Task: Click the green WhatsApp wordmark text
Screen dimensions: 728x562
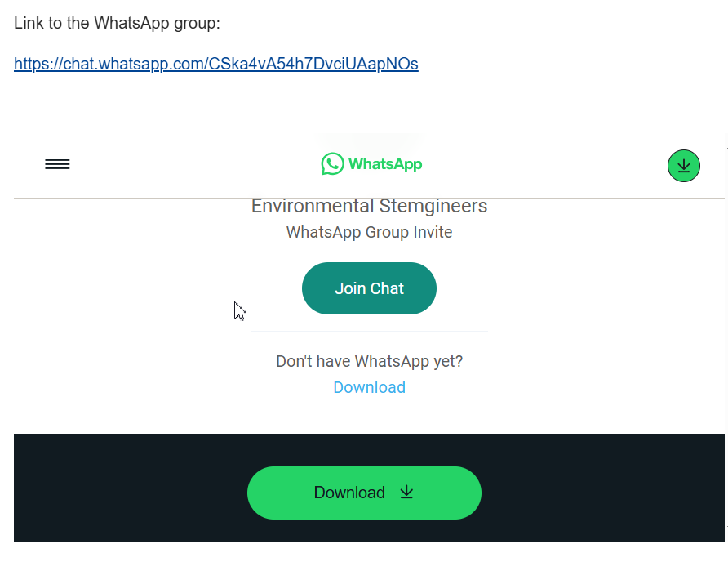Action: (385, 164)
